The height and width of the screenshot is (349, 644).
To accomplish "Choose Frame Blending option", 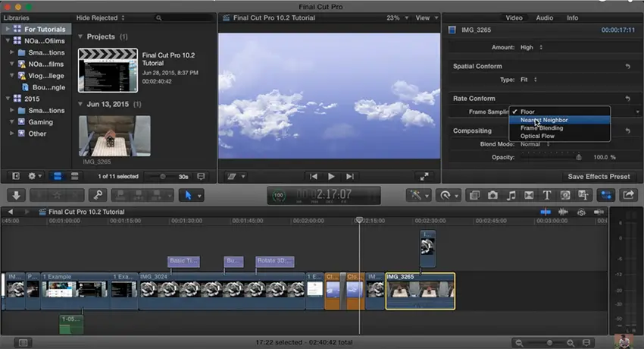I will coord(559,128).
